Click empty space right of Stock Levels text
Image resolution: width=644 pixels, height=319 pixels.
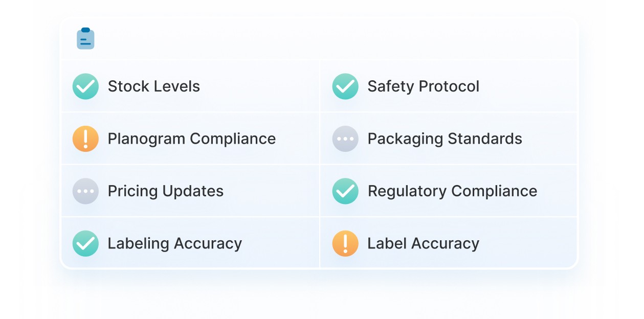(259, 86)
